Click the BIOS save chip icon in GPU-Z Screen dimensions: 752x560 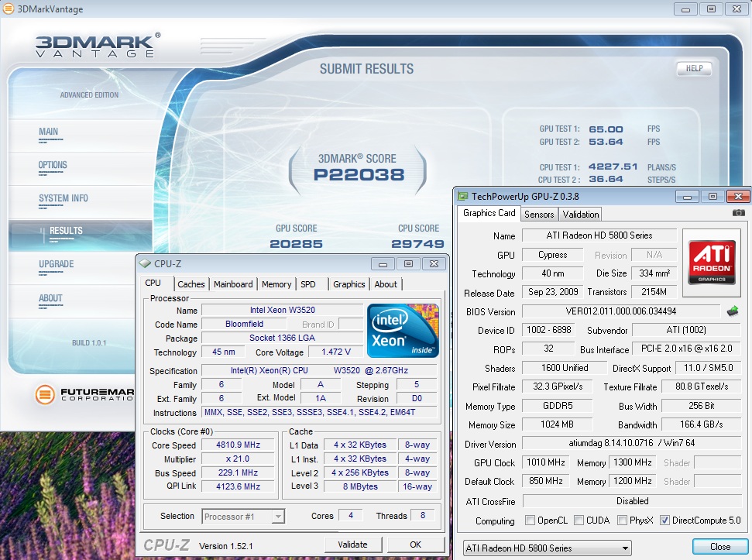(x=733, y=311)
